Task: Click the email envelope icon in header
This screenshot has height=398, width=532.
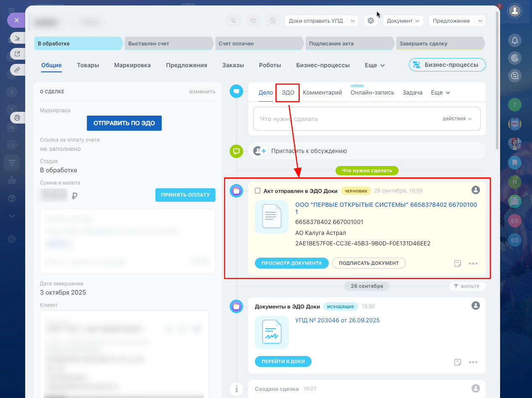Action: click(x=253, y=21)
